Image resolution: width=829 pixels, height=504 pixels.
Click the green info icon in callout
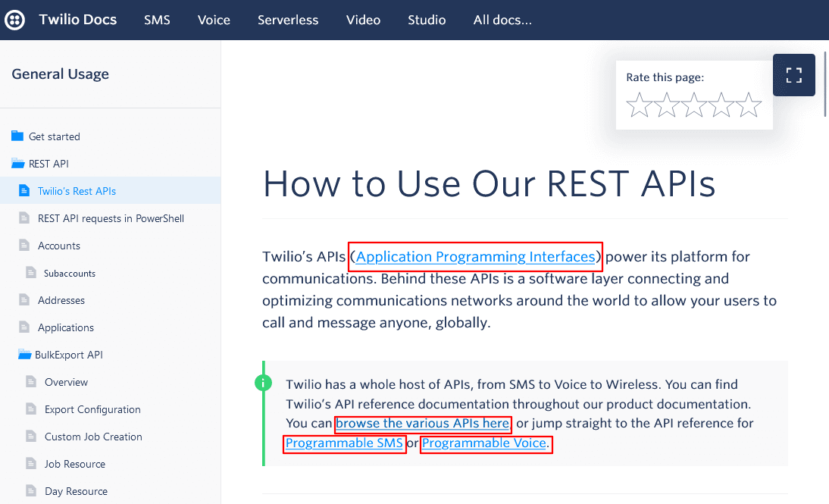coord(264,383)
